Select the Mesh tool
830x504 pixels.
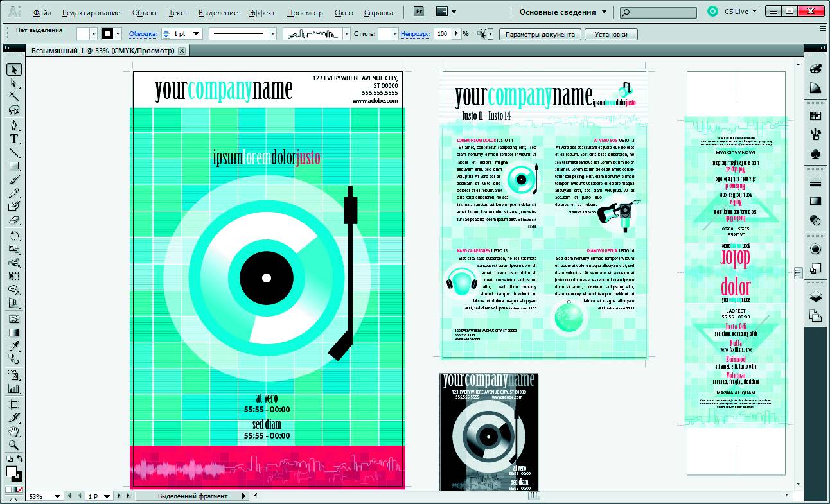pos(14,319)
